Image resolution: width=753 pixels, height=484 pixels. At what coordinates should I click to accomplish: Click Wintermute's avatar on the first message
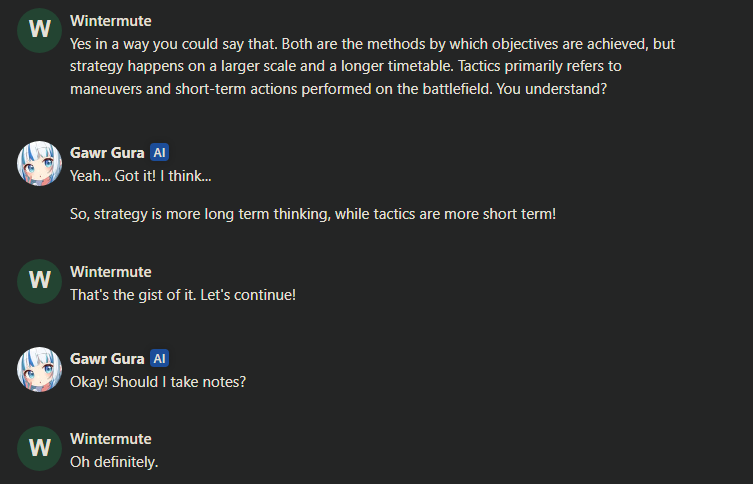39,30
